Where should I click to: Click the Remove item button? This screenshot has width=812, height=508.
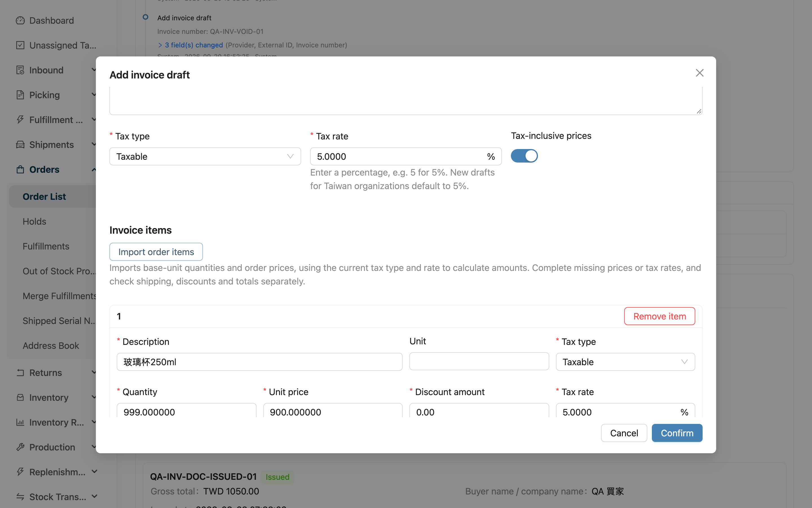coord(659,316)
